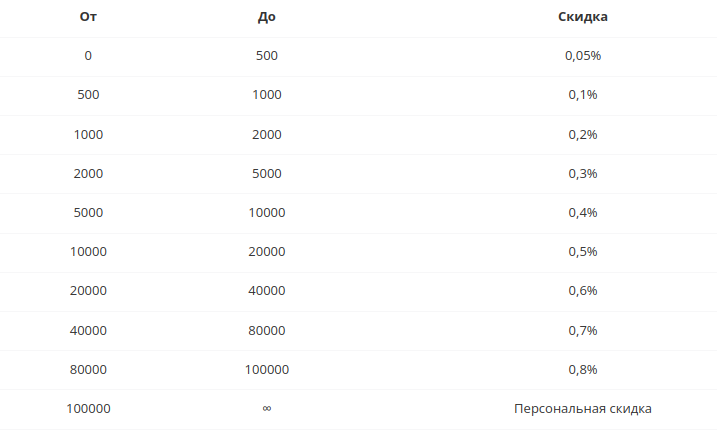Viewport: 717px width, 430px height.
Task: Click the 0,7% discount value
Action: tap(583, 330)
